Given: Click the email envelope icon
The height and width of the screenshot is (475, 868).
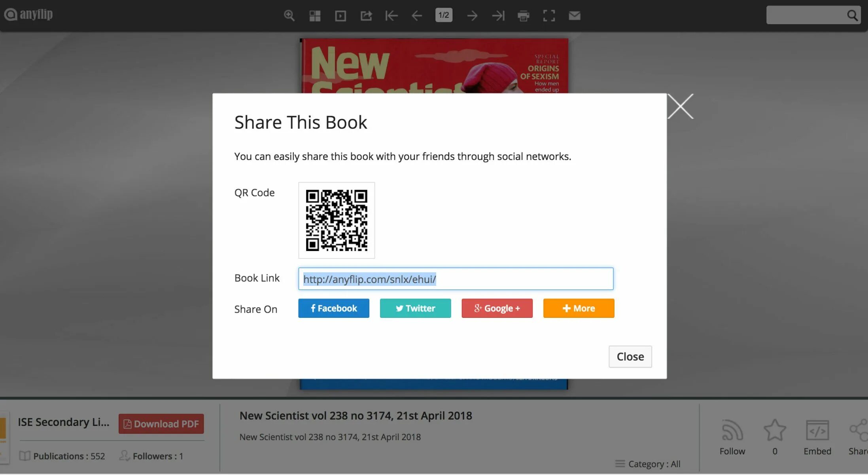Looking at the screenshot, I should (x=575, y=15).
